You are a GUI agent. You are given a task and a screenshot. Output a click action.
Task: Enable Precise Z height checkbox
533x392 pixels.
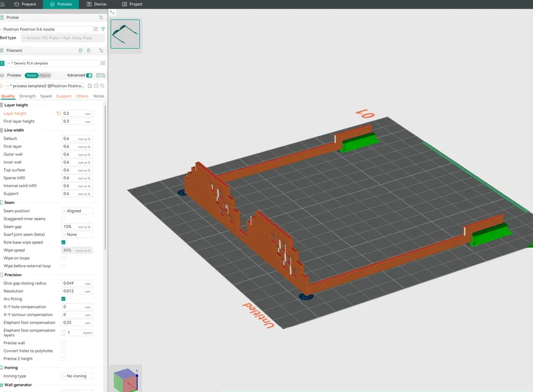click(x=63, y=359)
